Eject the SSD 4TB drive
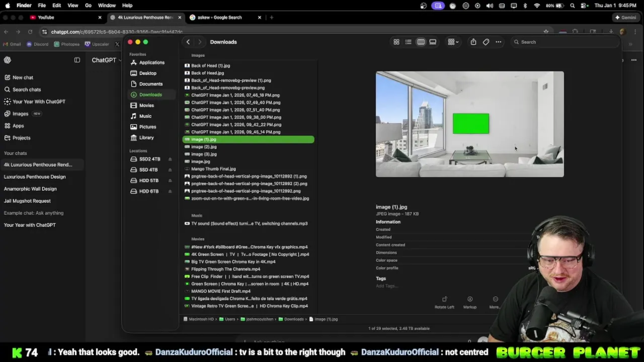 (x=170, y=170)
